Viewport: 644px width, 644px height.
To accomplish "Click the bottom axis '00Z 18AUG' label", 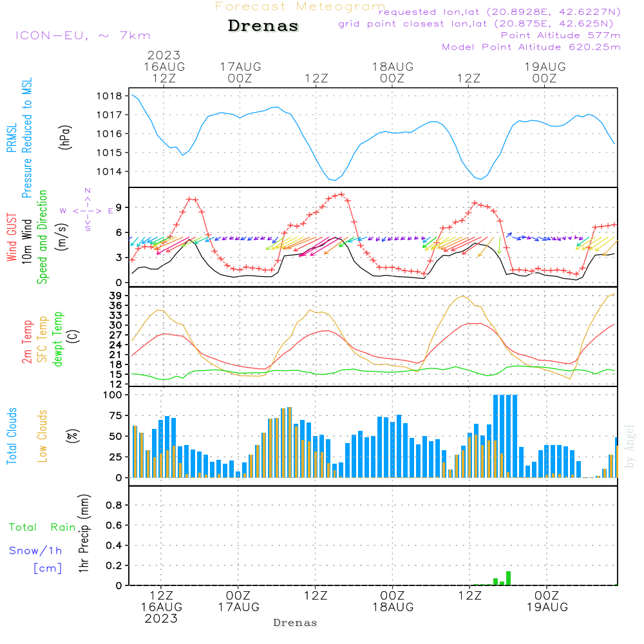I will click(x=393, y=601).
